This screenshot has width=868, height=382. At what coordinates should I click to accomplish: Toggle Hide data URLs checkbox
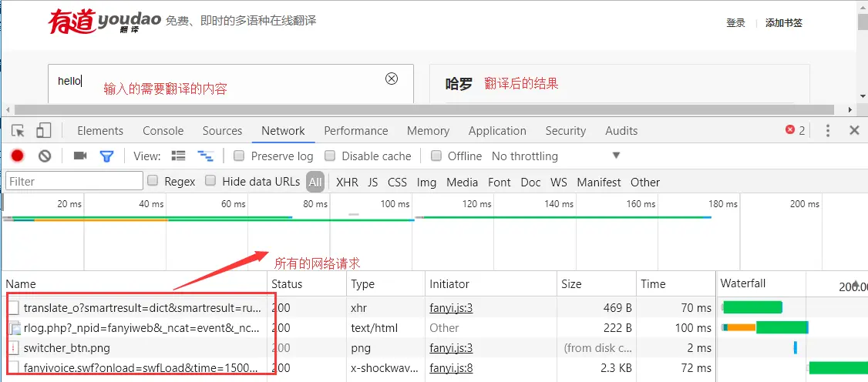[210, 181]
